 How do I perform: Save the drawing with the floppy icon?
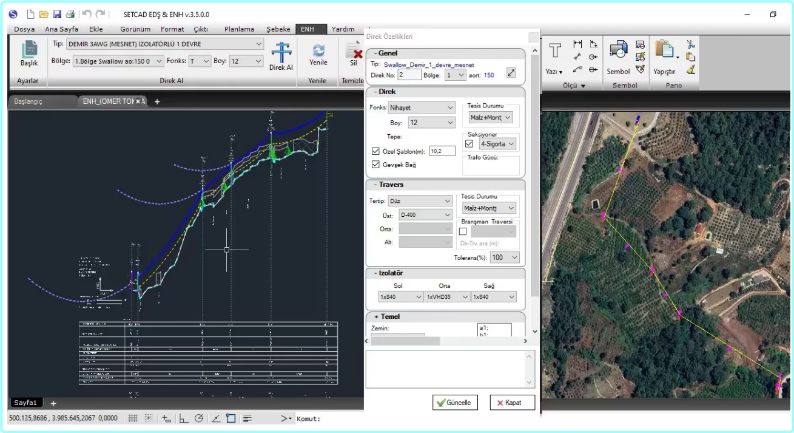point(57,14)
